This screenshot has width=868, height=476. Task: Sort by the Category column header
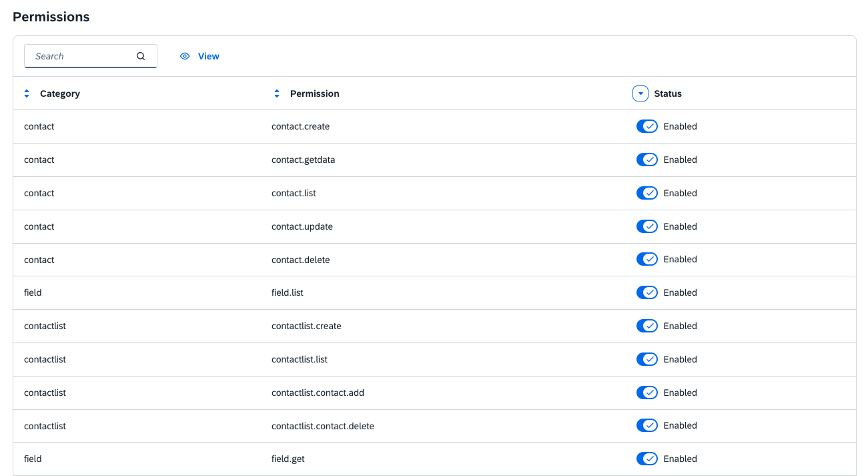point(60,94)
